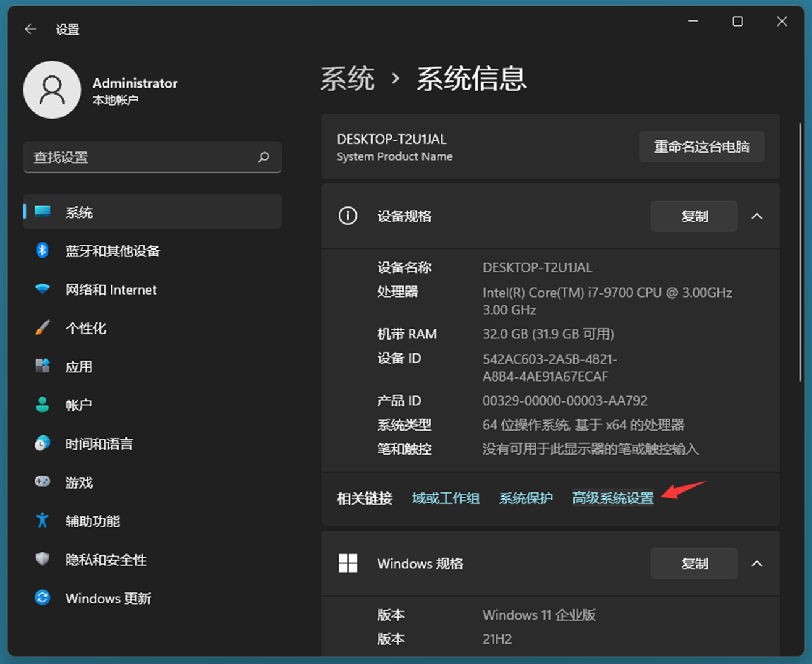Click the System Product Name text
Viewport: 812px width, 664px height.
coord(394,156)
